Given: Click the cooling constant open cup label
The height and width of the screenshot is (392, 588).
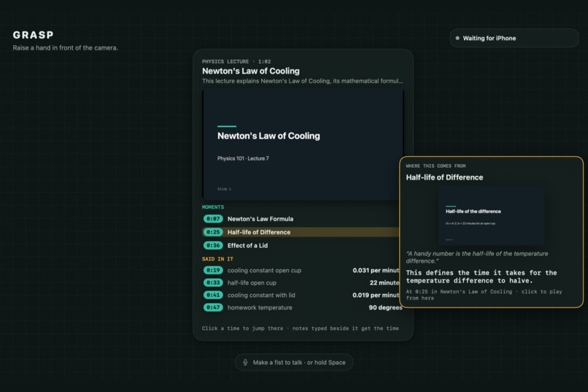Looking at the screenshot, I should point(264,270).
